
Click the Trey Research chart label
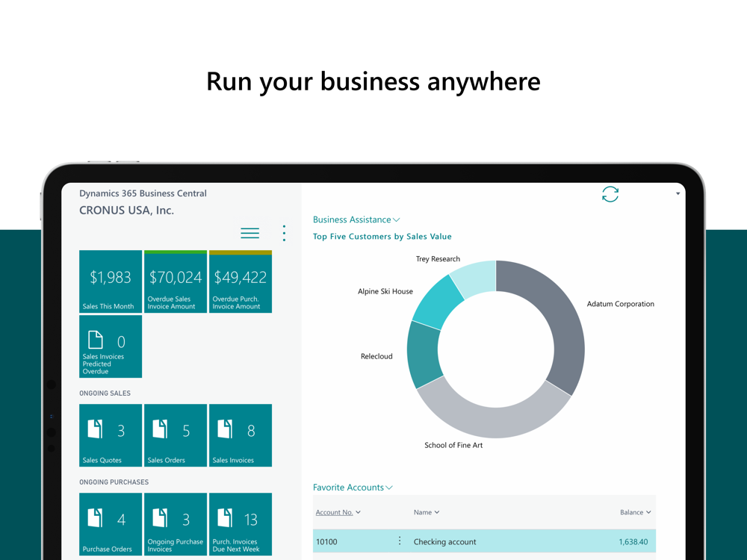click(438, 259)
